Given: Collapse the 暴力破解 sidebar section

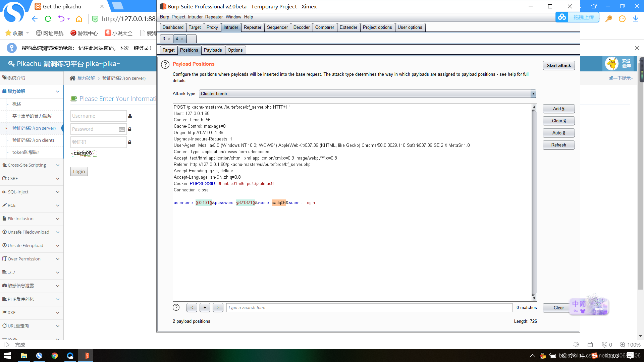Looking at the screenshot, I should [x=32, y=91].
